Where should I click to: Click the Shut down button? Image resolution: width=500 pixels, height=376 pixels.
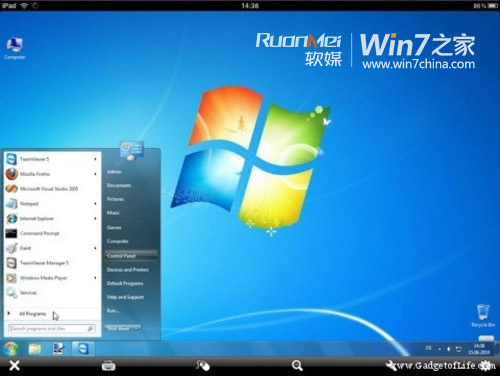coord(122,328)
